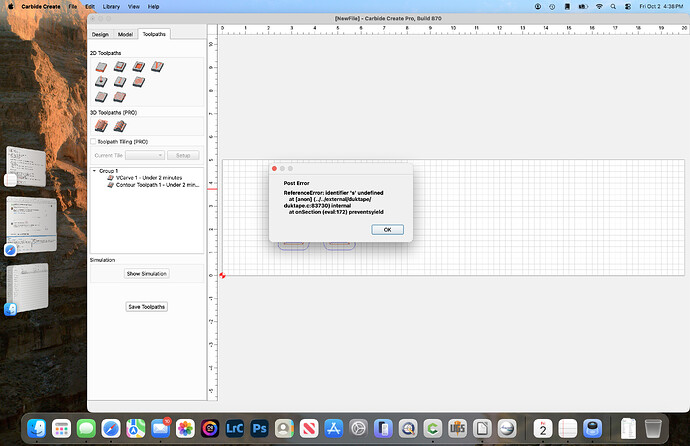Click the middle icon in second toolpath row

[120, 82]
